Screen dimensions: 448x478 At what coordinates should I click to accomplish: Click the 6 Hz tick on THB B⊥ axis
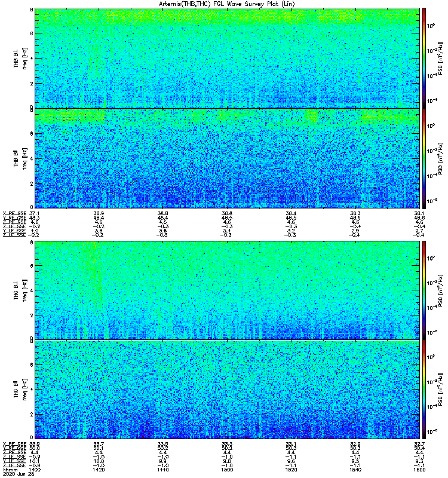(x=32, y=33)
